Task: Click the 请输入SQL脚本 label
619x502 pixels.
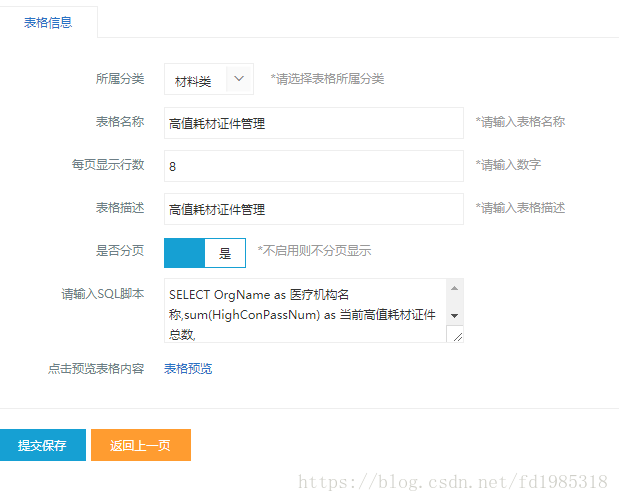Action: (103, 294)
